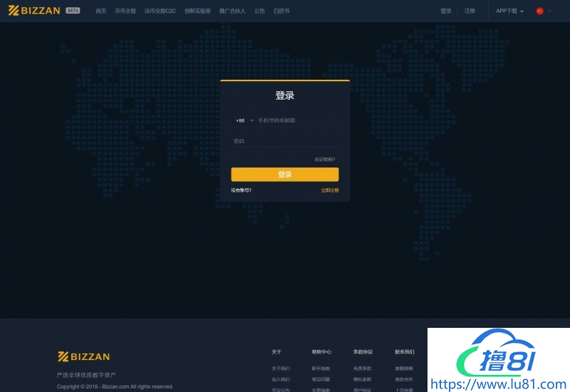Focus the 密码 password field
Screen dimensions: 570x392
[x=285, y=141]
